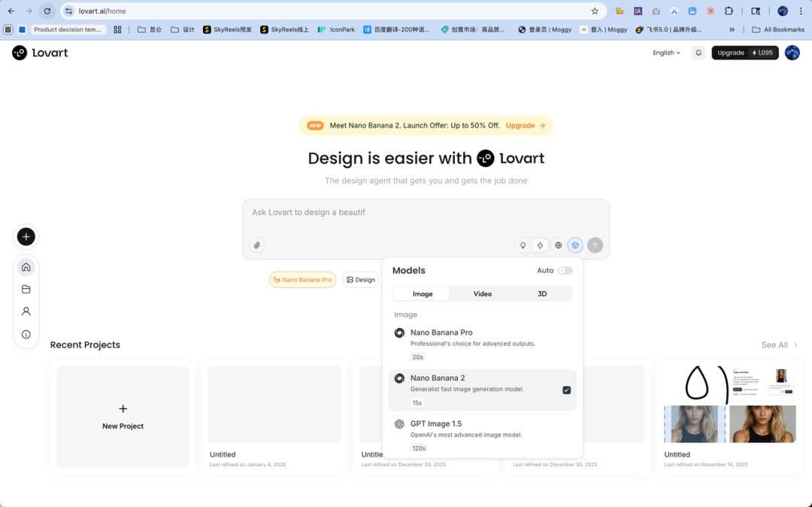
Task: Click the globe web search icon
Action: [558, 245]
